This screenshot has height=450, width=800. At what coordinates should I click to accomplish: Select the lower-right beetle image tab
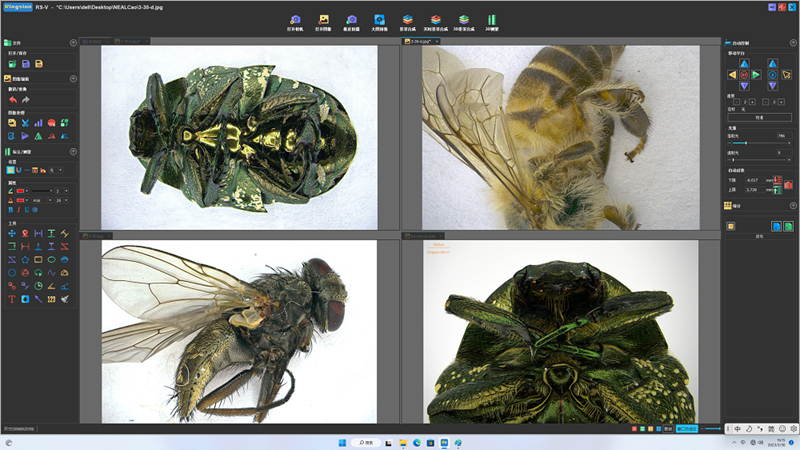click(423, 236)
